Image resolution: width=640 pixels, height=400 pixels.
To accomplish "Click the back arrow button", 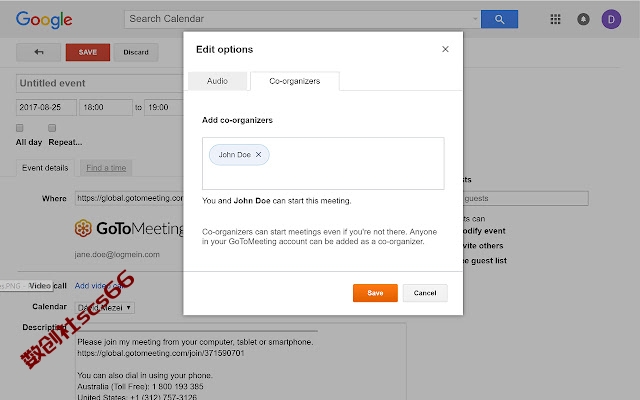I will (x=38, y=52).
